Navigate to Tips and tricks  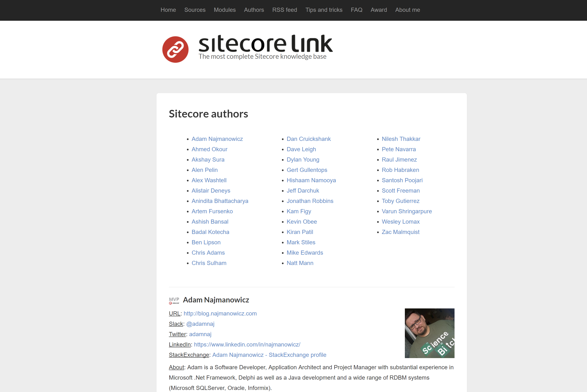click(324, 10)
